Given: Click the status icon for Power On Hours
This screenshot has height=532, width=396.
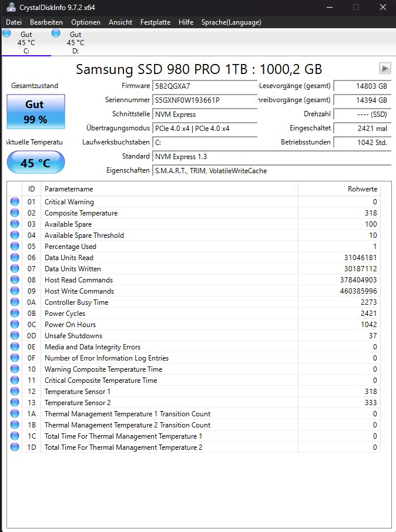Looking at the screenshot, I should (x=15, y=324).
